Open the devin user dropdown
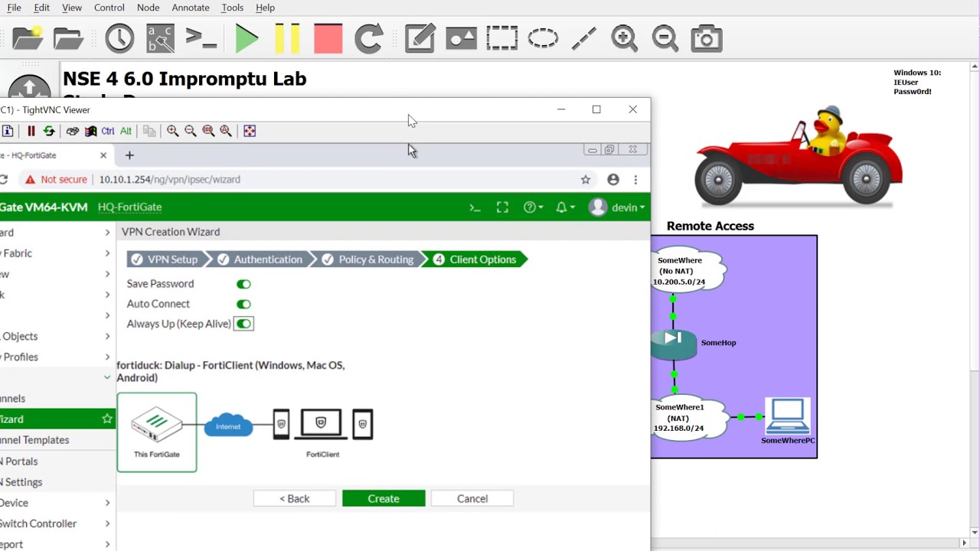 [617, 207]
